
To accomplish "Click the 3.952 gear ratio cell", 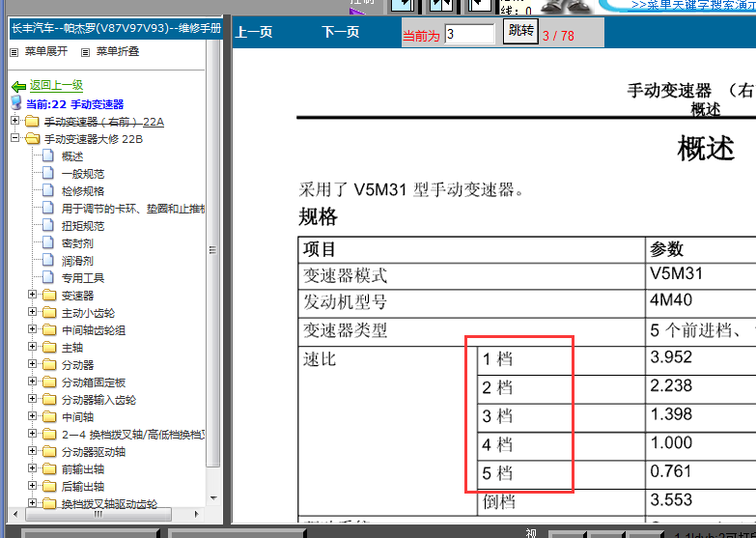I will [701, 360].
